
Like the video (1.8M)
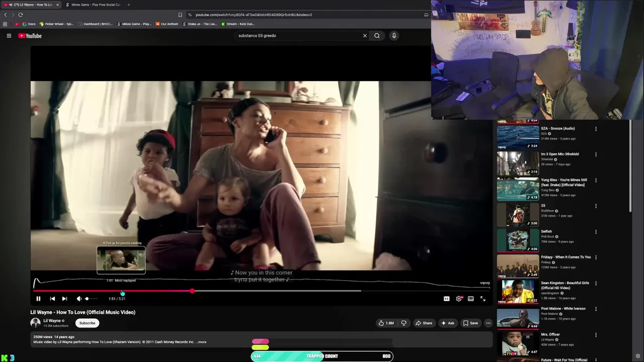point(386,323)
